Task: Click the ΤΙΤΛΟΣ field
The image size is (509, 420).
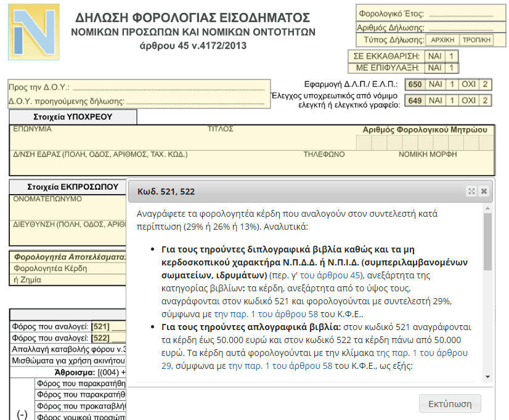Action: point(281,137)
